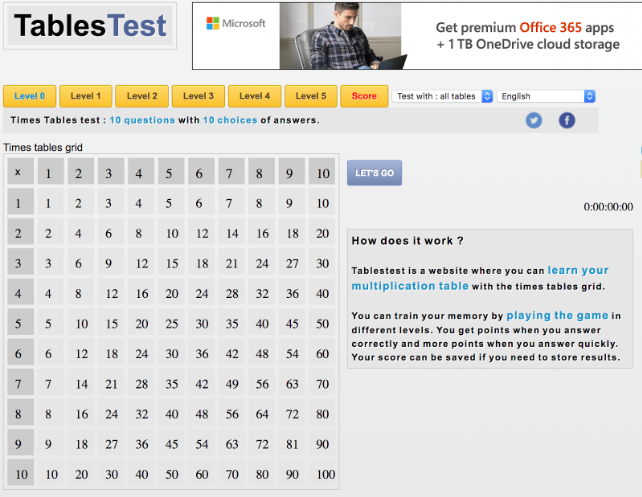Screen dimensions: 642x497
Task: Open the 'Test with : all tables' dropdown
Action: 442,96
